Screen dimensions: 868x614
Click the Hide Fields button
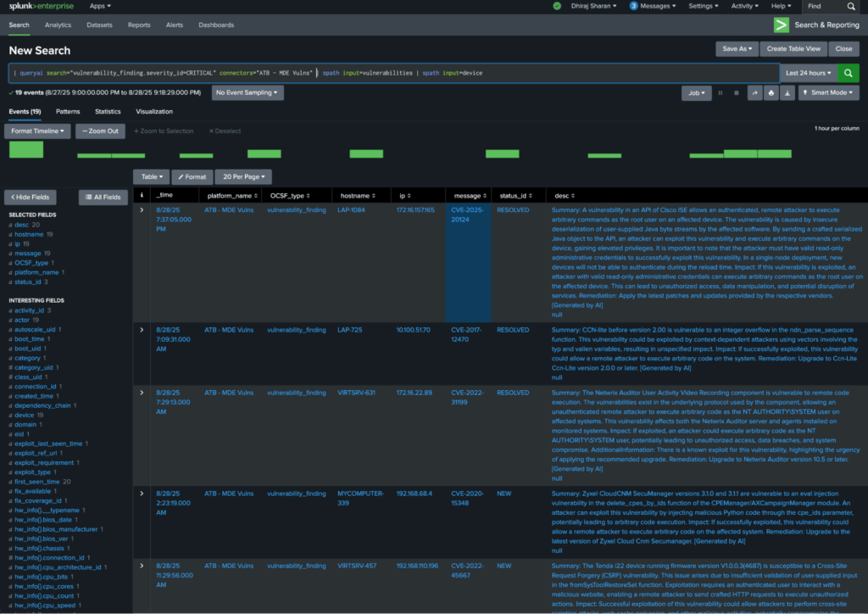31,198
